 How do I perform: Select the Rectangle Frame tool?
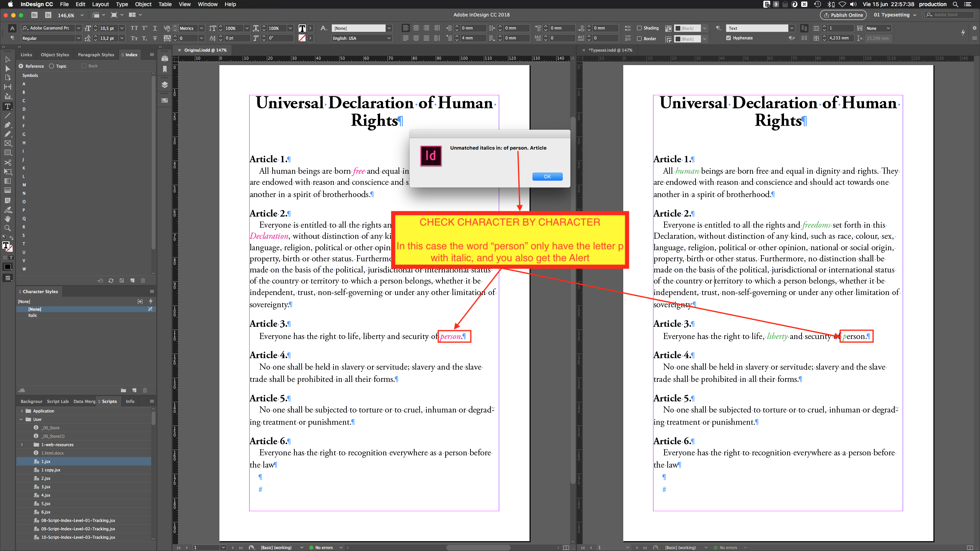[7, 143]
